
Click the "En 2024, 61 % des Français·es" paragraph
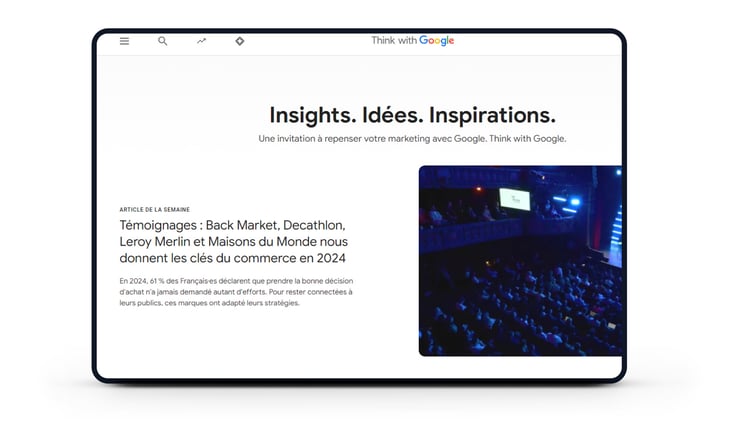click(x=236, y=292)
